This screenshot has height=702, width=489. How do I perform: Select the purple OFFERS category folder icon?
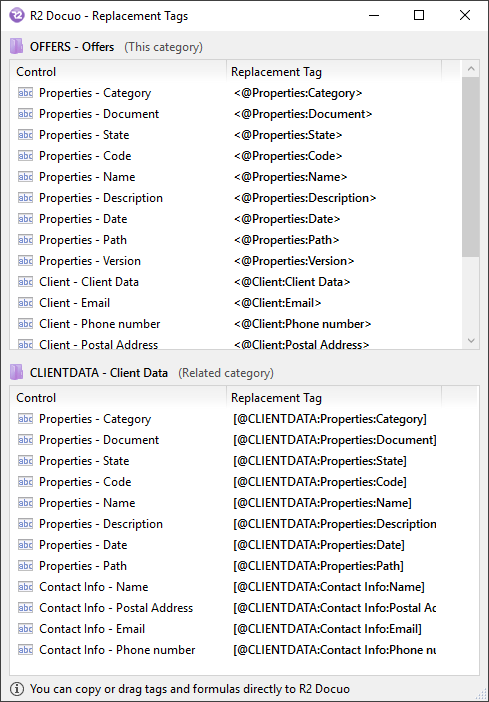coord(17,47)
